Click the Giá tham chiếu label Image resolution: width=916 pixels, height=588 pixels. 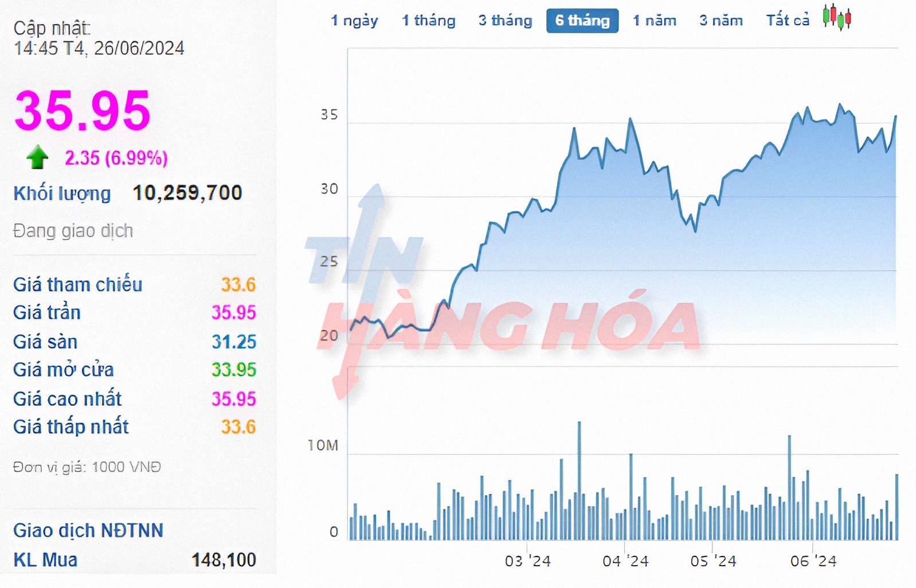click(78, 284)
